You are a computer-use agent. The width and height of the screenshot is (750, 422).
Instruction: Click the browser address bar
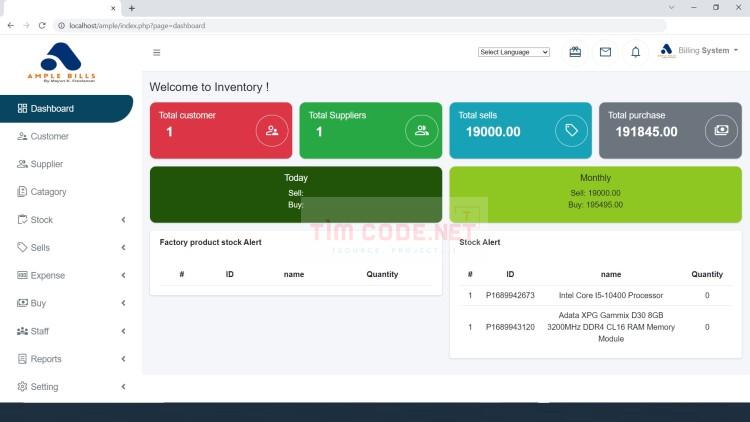tap(361, 26)
